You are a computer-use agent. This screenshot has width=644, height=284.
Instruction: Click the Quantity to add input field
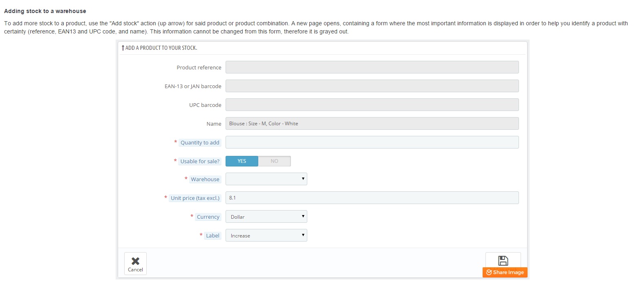[372, 142]
